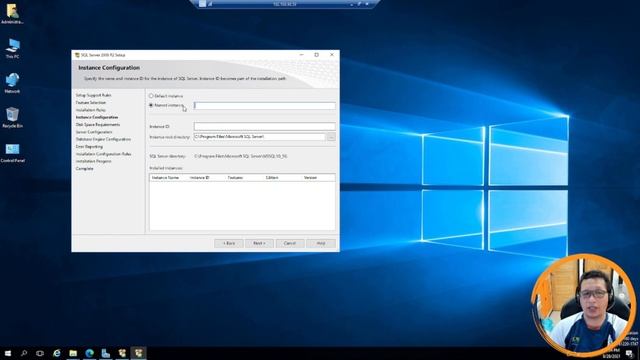Select Instance Configuration step in sidebar
This screenshot has width=640, height=360.
click(x=97, y=117)
